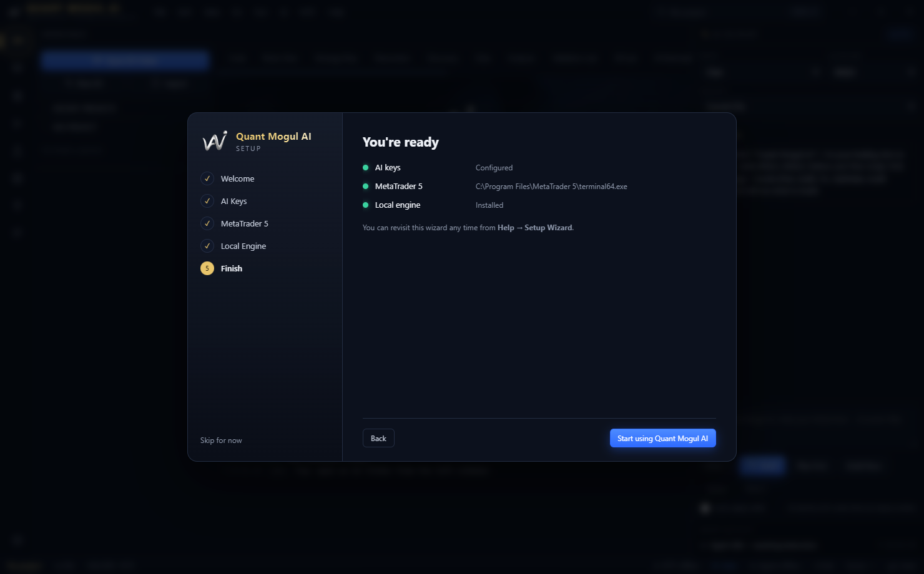
Task: Click the checkmark icon beside Local Engine step
Action: 207,246
